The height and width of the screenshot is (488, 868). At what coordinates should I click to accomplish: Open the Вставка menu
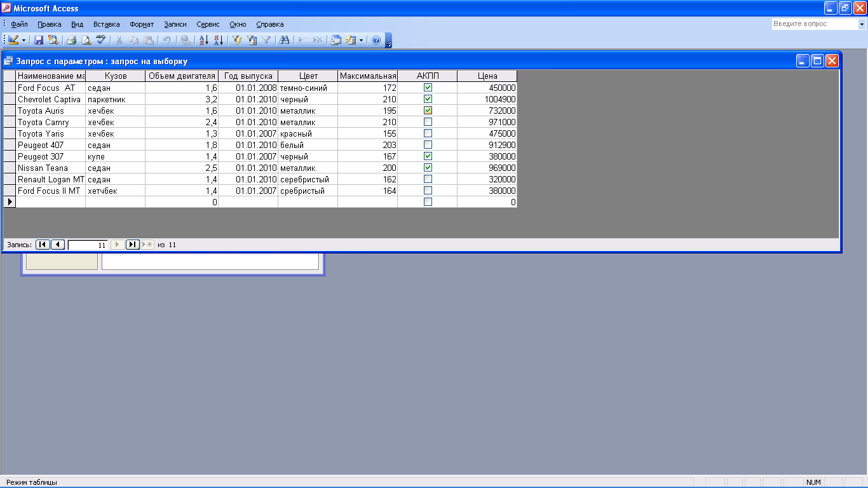(x=106, y=24)
